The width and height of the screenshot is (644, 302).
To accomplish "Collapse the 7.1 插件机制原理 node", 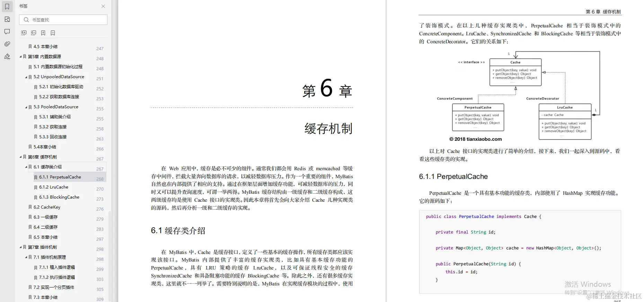I will pyautogui.click(x=26, y=257).
